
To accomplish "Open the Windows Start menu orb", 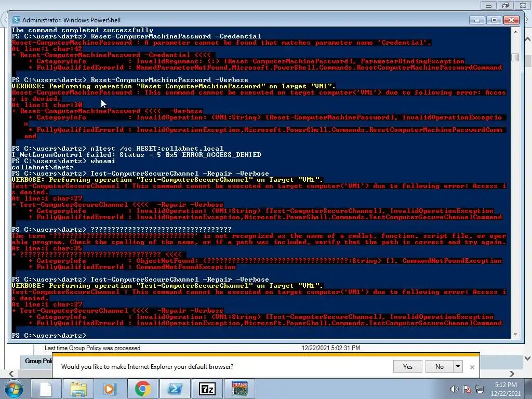I will click(14, 389).
